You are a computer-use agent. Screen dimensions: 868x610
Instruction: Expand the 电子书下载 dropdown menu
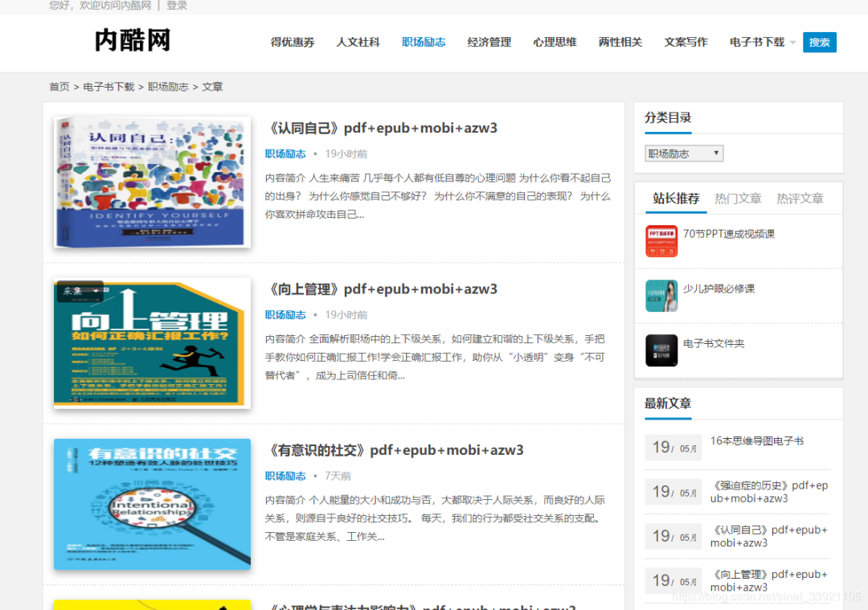pos(762,42)
